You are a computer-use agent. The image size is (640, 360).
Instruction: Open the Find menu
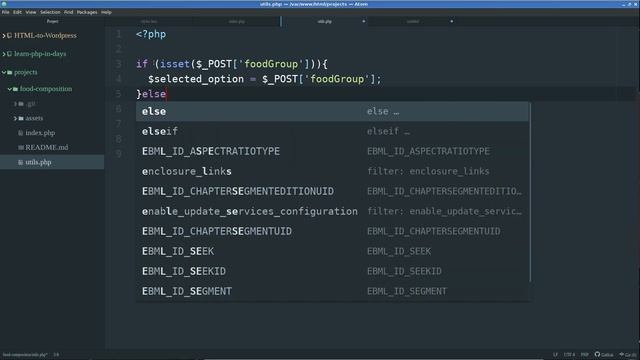click(x=68, y=12)
